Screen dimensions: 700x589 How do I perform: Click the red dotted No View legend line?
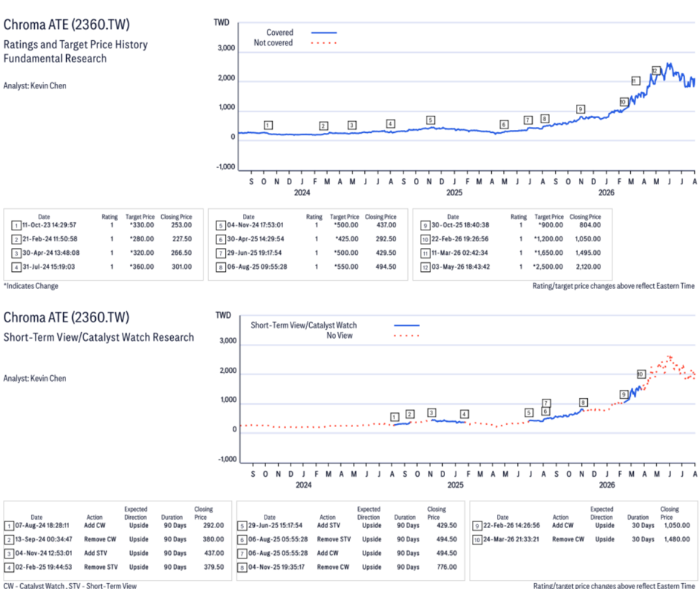(x=406, y=336)
